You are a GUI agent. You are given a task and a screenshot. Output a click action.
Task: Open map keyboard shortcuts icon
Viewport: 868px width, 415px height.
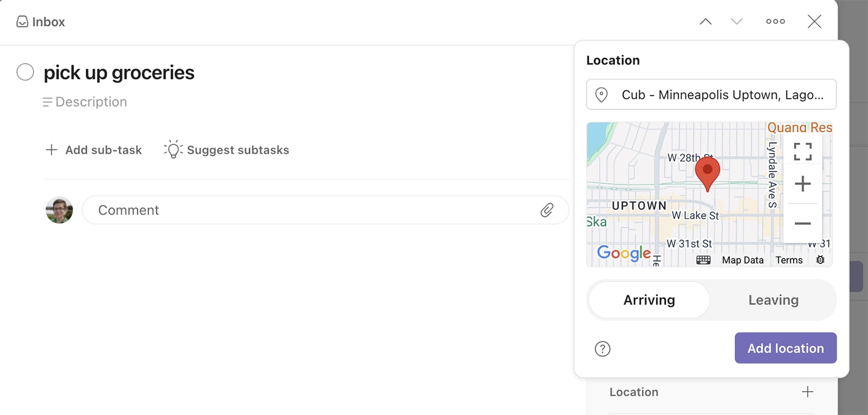(703, 260)
